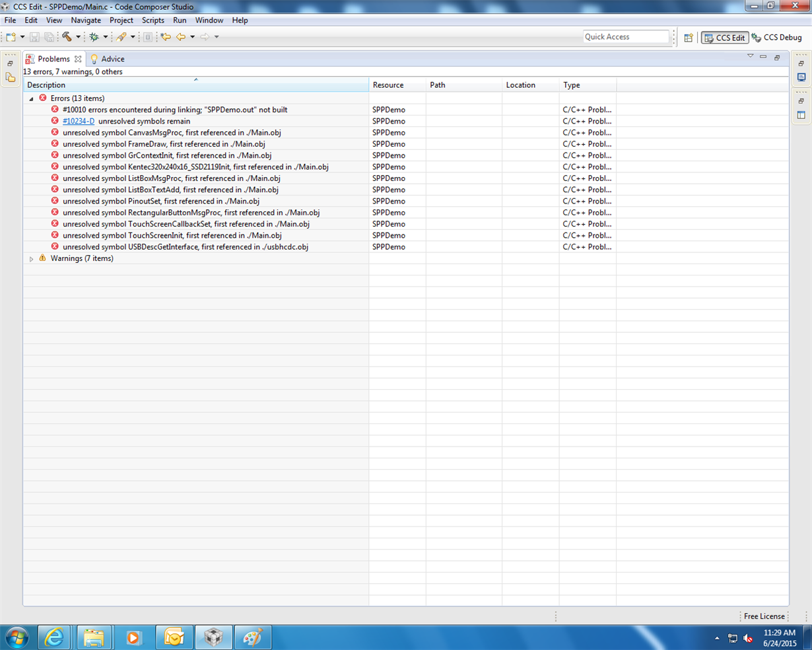Switch to the Advice tab
Viewport: 812px width, 650px height.
(x=107, y=59)
